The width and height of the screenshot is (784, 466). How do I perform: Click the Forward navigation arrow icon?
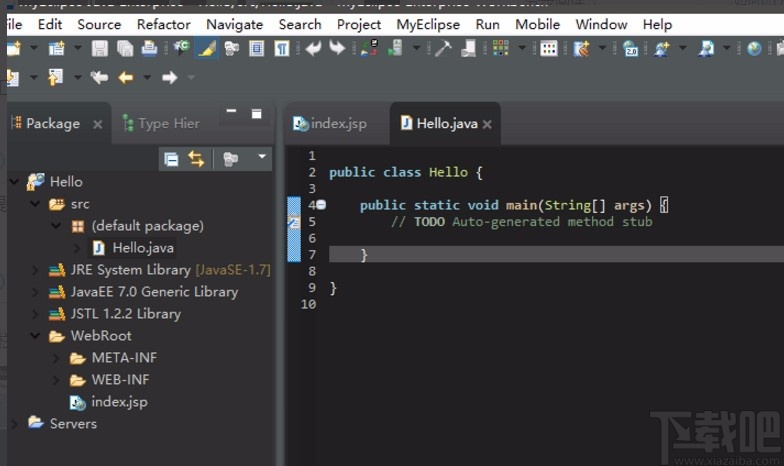169,77
